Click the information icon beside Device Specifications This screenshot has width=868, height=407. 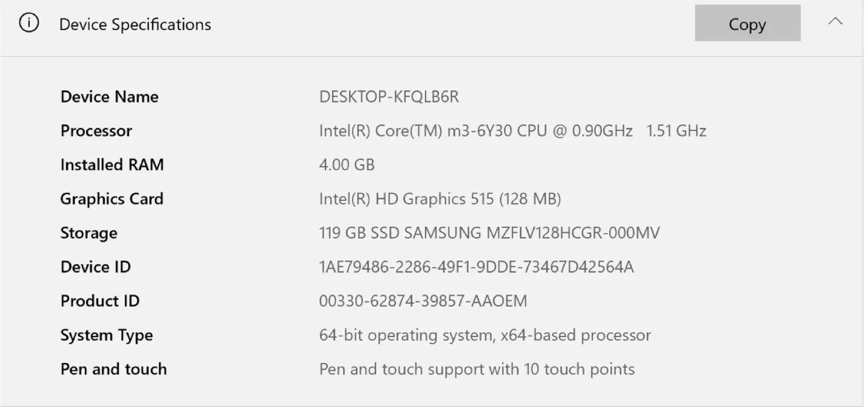click(x=29, y=23)
